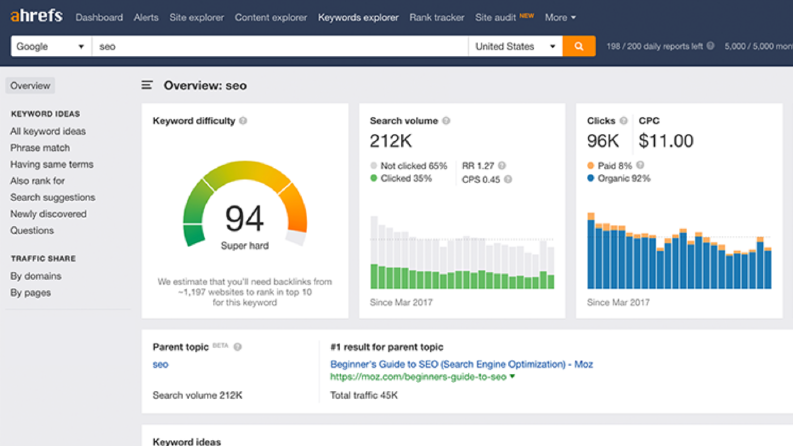Expand the More menu
Viewport: 793px width, 446px height.
(560, 17)
